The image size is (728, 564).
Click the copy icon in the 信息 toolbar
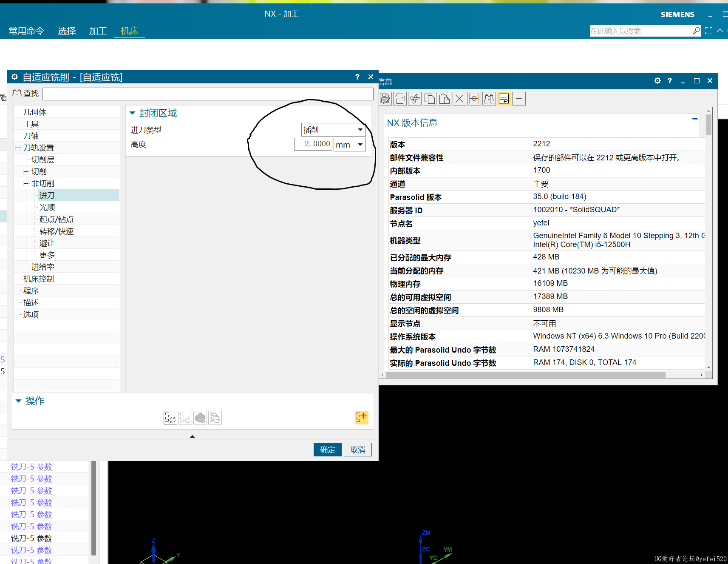point(430,99)
